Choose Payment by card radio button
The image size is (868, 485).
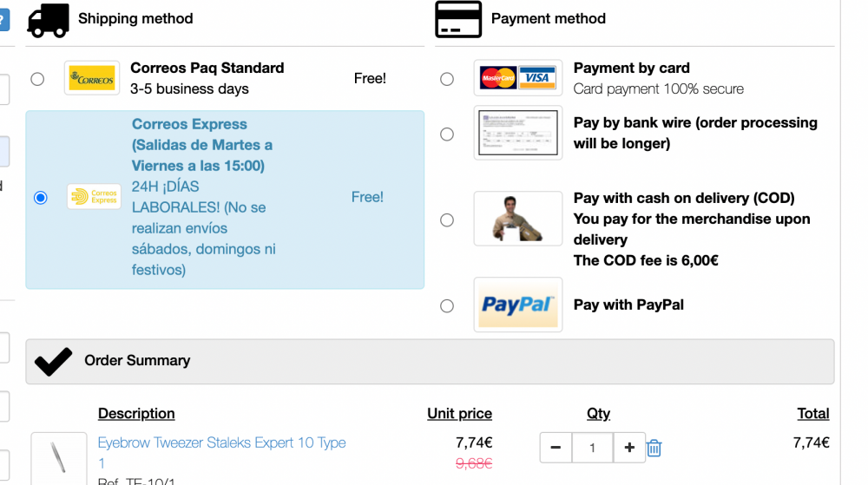447,79
